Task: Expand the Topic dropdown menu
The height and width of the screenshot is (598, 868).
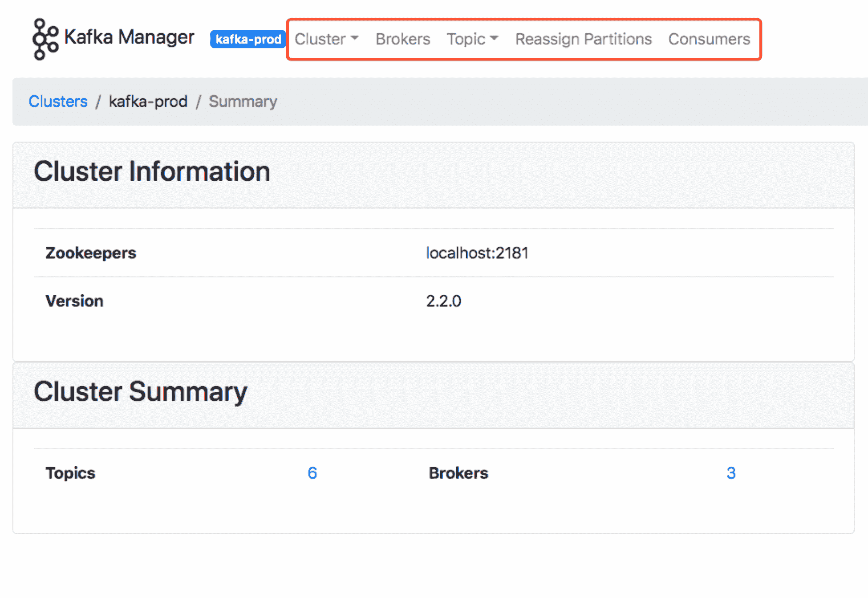Action: pos(472,39)
